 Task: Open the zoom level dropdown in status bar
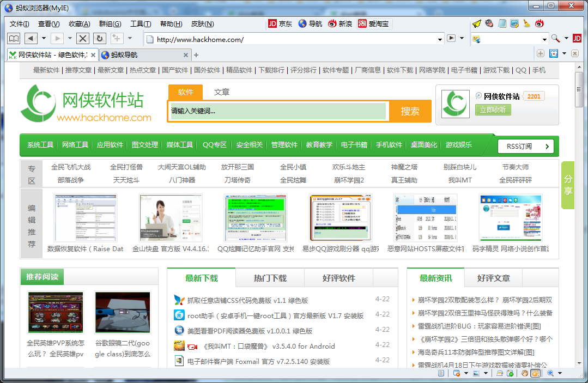click(x=560, y=373)
